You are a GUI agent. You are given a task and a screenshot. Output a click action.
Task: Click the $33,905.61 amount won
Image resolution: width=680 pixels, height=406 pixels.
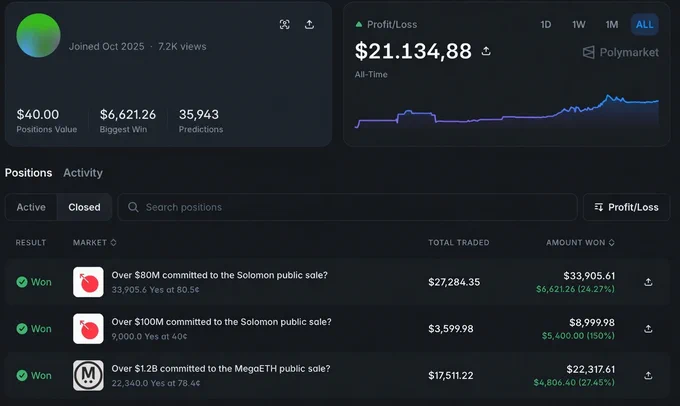click(x=589, y=276)
